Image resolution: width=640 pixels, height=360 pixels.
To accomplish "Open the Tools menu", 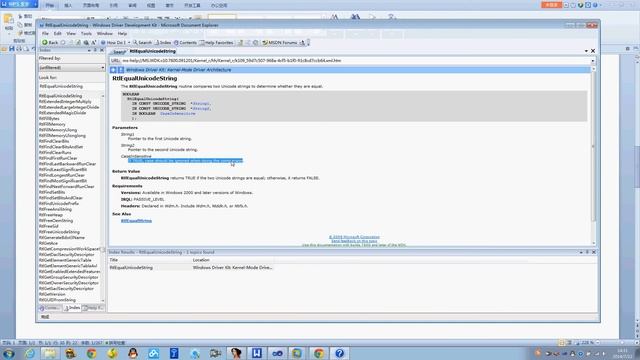I will click(x=86, y=33).
